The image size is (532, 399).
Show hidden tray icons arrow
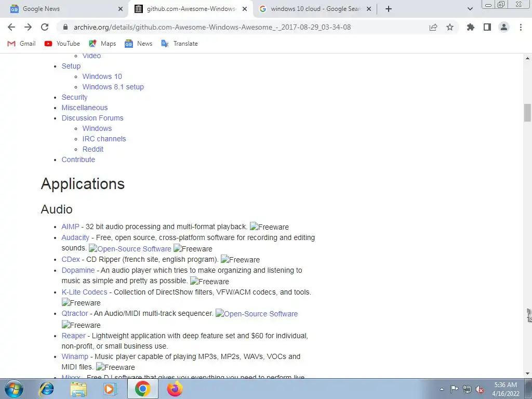[x=442, y=389]
